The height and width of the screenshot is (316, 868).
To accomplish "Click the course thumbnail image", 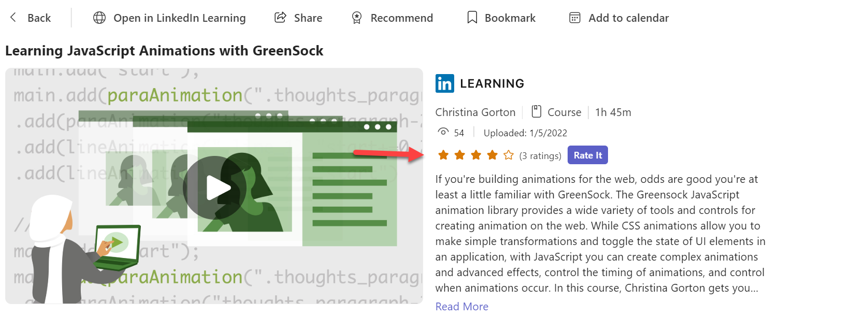I will (214, 185).
